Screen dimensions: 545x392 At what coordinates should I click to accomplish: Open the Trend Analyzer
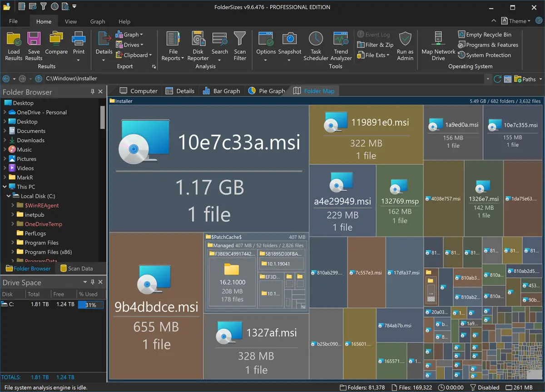(x=341, y=46)
